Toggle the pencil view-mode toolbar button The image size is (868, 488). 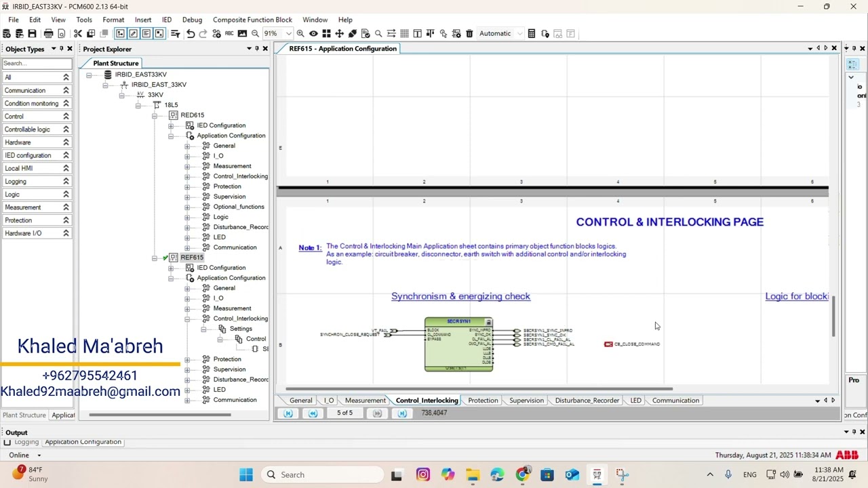click(133, 33)
